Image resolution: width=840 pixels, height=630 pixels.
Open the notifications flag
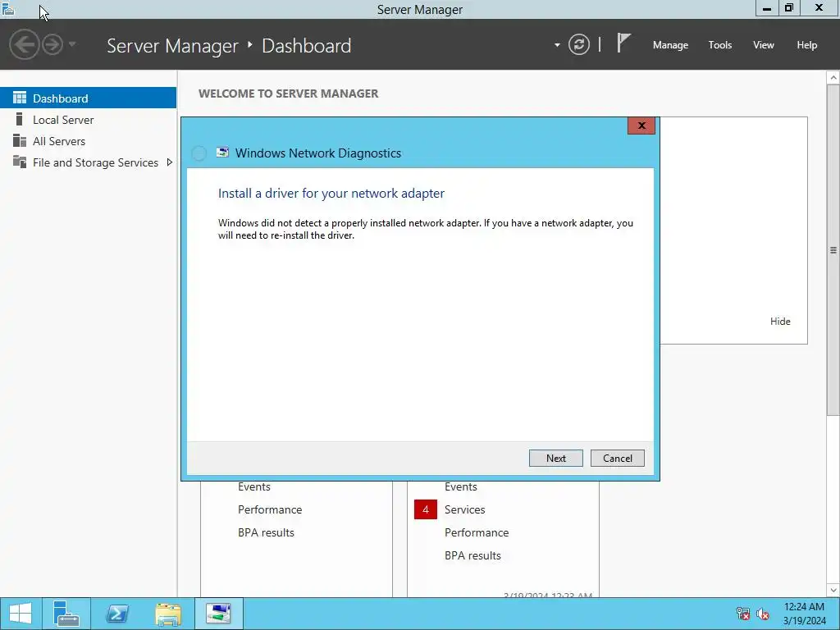(x=623, y=43)
